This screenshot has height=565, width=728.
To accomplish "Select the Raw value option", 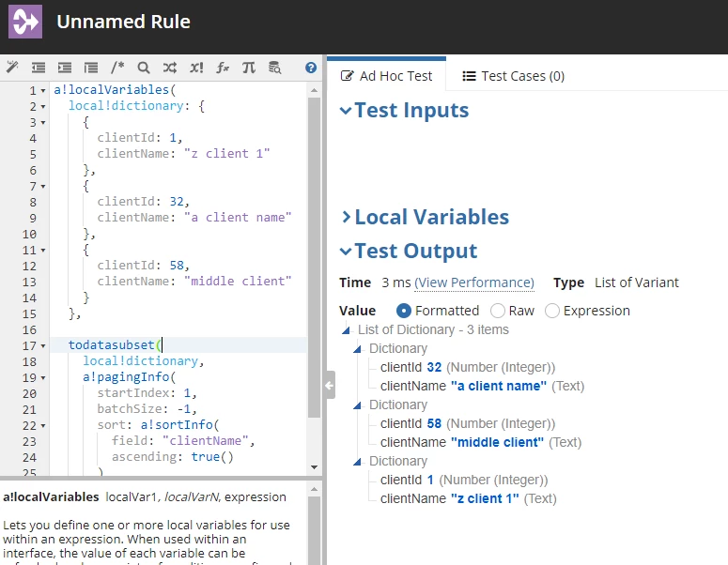I will click(497, 311).
